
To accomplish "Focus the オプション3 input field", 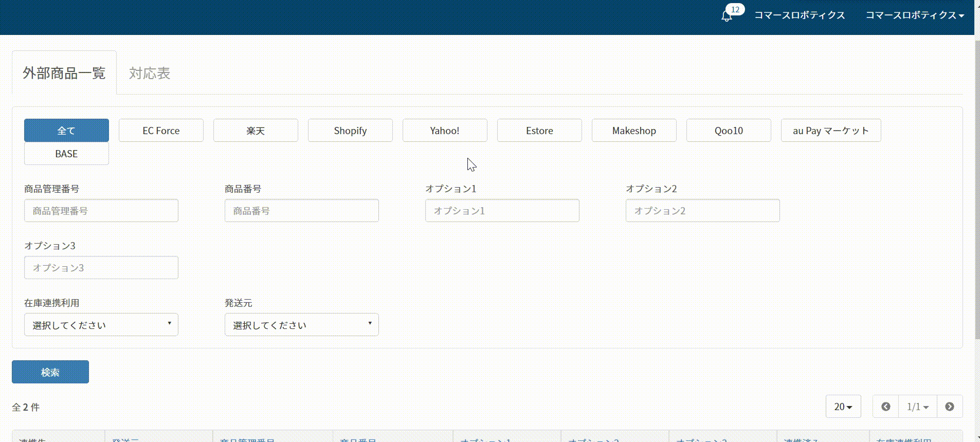I will (101, 268).
